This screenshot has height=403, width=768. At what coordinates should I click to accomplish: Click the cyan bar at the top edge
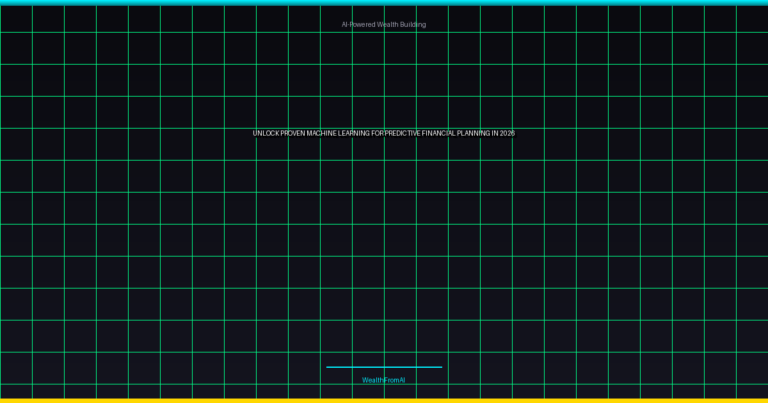pos(383,2)
